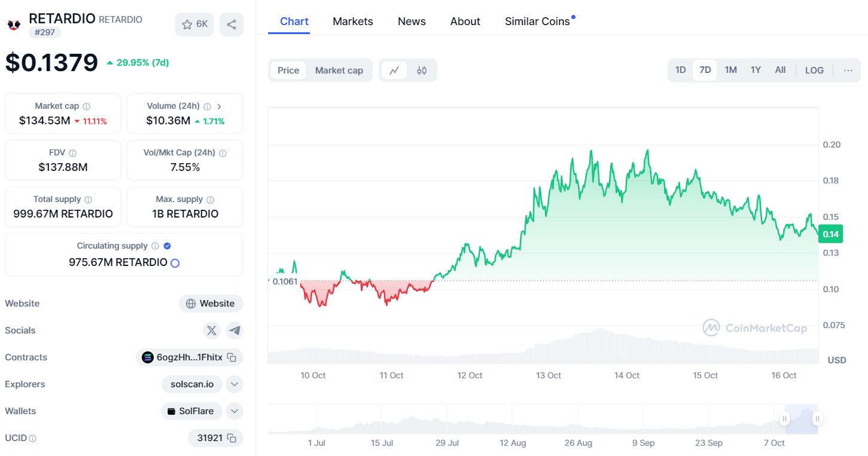
Task: Click the circulating supply progress circle
Action: tap(175, 263)
